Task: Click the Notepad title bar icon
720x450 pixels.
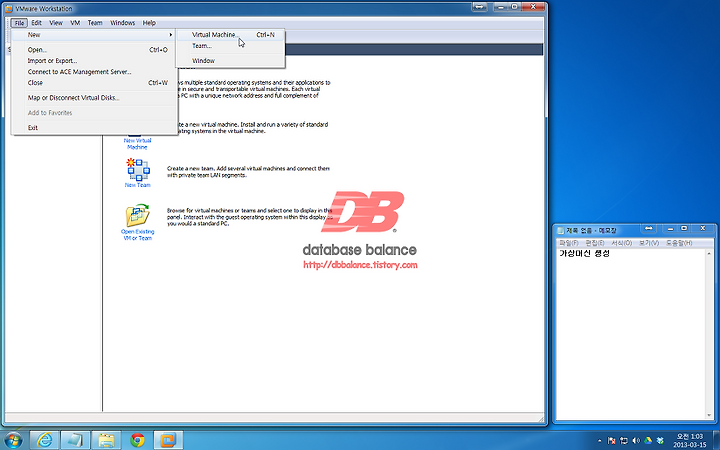Action: (x=560, y=231)
